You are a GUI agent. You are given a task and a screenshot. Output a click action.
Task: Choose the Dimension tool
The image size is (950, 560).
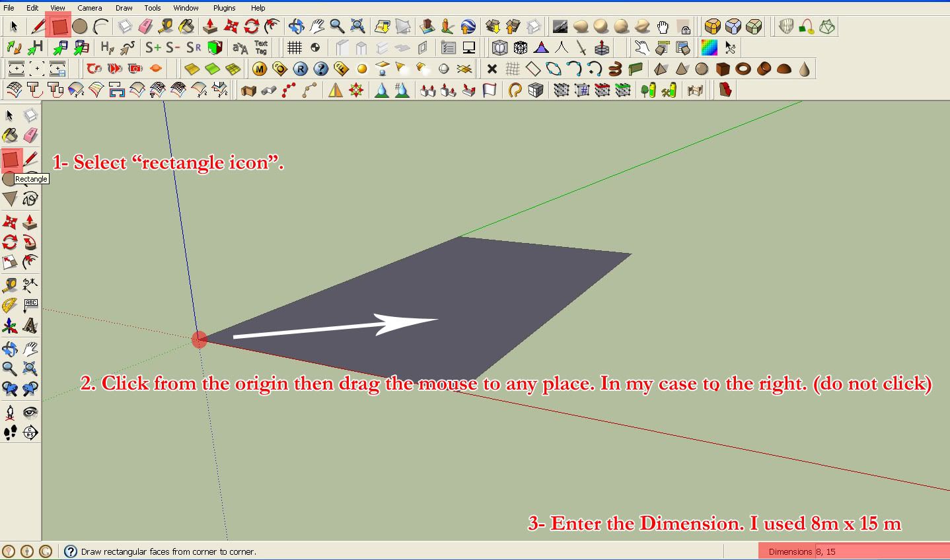30,285
